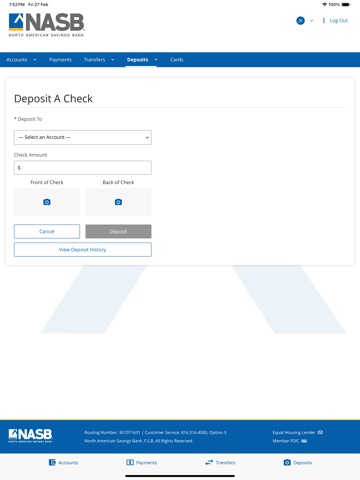Tap the Front of Check camera icon

pyautogui.click(x=47, y=202)
